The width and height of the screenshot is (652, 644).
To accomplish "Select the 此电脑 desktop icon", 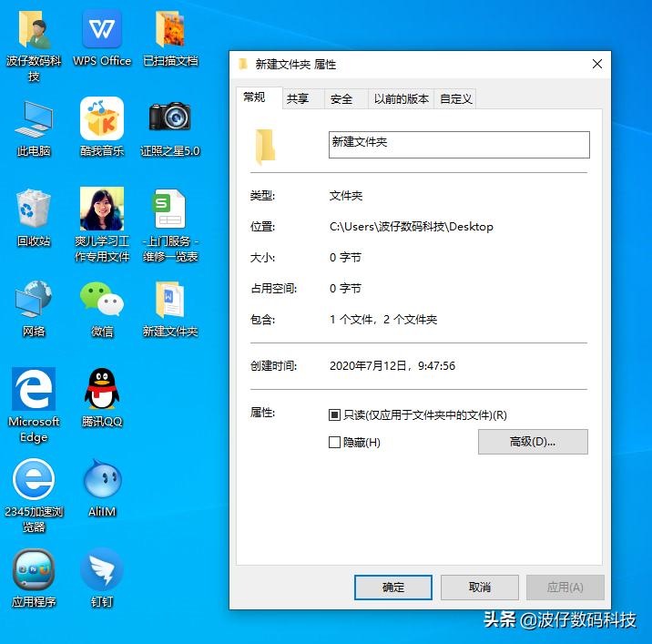I will click(x=34, y=119).
